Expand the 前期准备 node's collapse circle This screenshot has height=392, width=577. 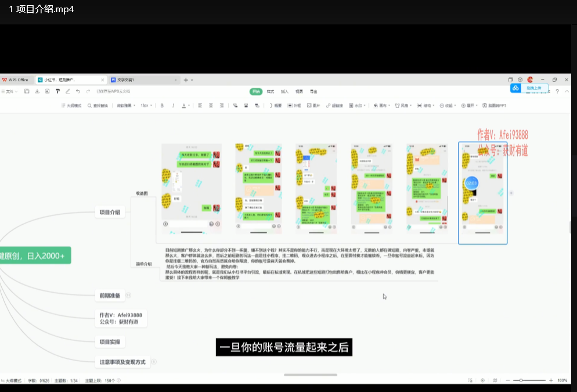click(x=128, y=295)
